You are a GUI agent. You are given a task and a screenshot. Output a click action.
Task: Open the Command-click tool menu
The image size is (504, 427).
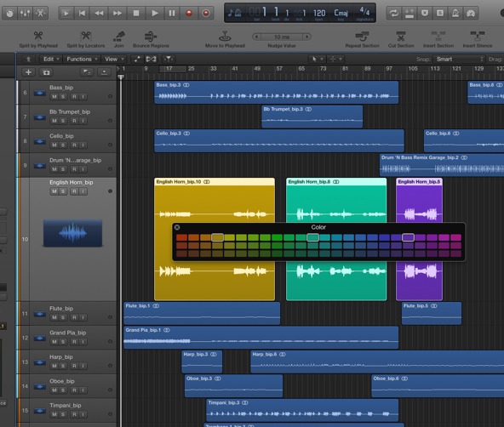(336, 59)
